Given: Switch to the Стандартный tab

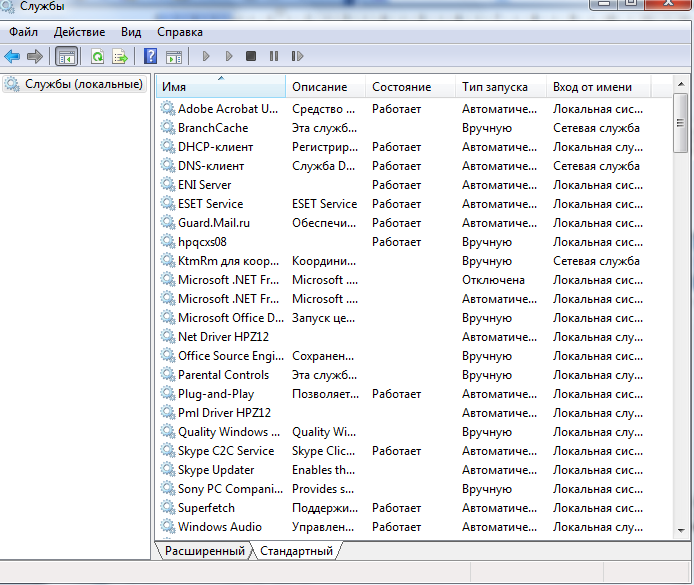Looking at the screenshot, I should pos(296,551).
